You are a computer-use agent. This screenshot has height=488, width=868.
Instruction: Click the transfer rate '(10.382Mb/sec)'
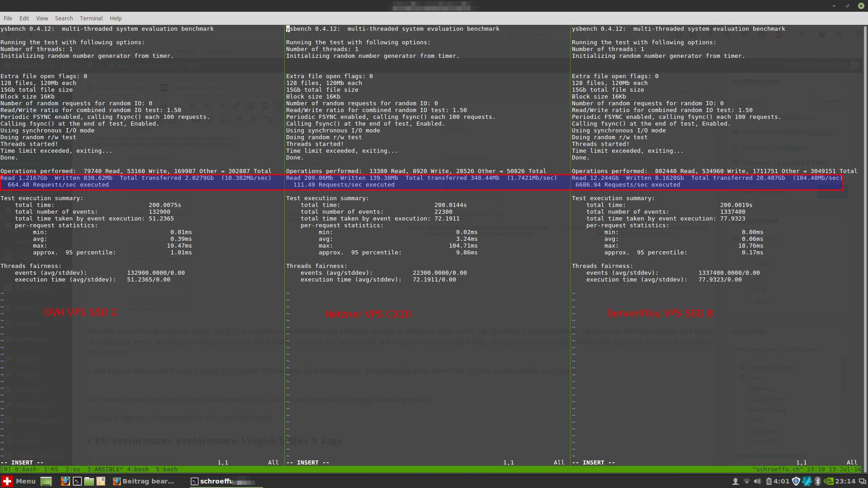[246, 178]
